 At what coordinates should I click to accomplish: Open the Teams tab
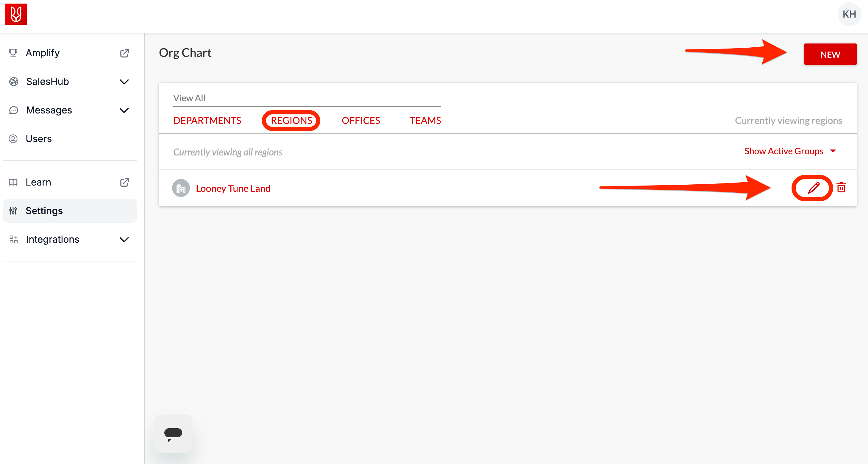coord(425,120)
